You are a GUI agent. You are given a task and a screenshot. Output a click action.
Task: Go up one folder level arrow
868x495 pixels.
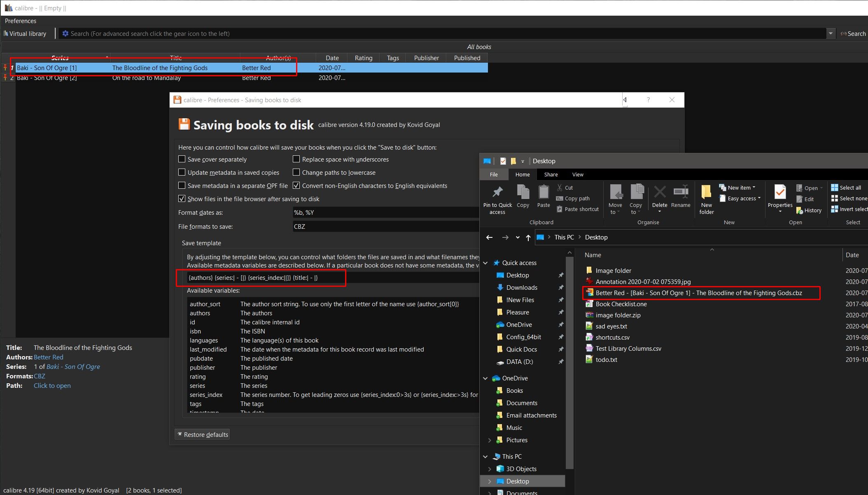[x=528, y=237]
